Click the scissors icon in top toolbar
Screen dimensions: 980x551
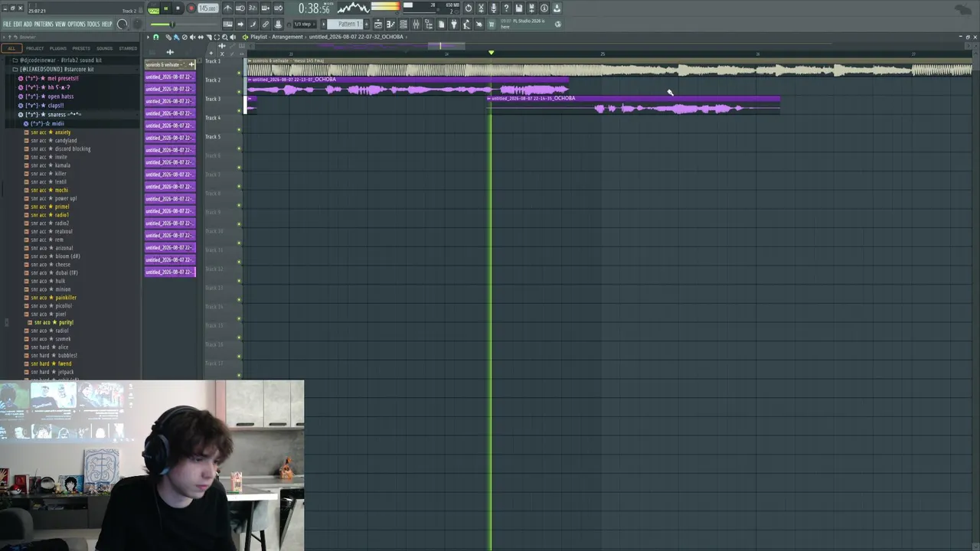tap(481, 8)
